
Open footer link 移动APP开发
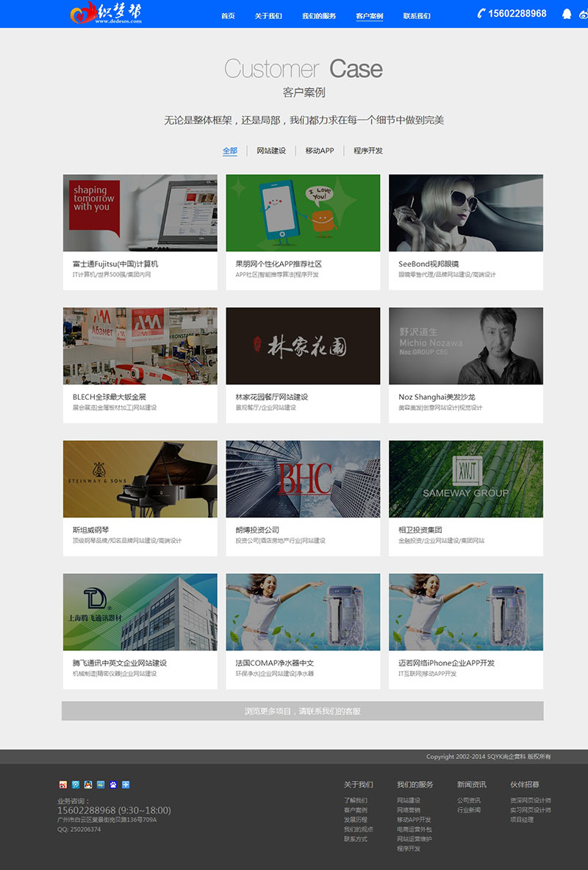[x=415, y=819]
